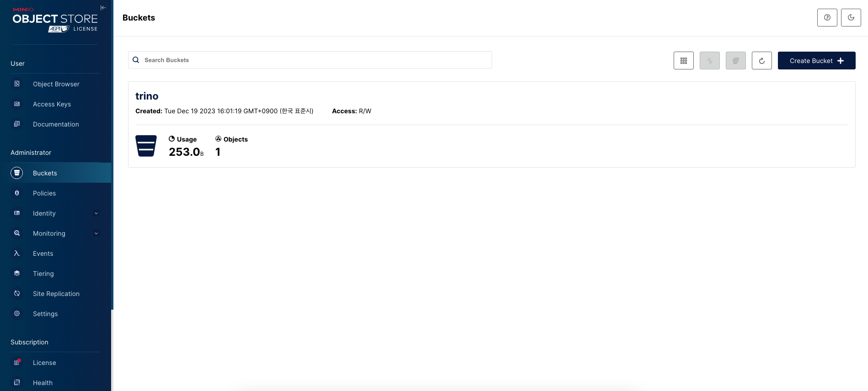Click the trino Created date text
The height and width of the screenshot is (391, 868).
[x=224, y=111]
